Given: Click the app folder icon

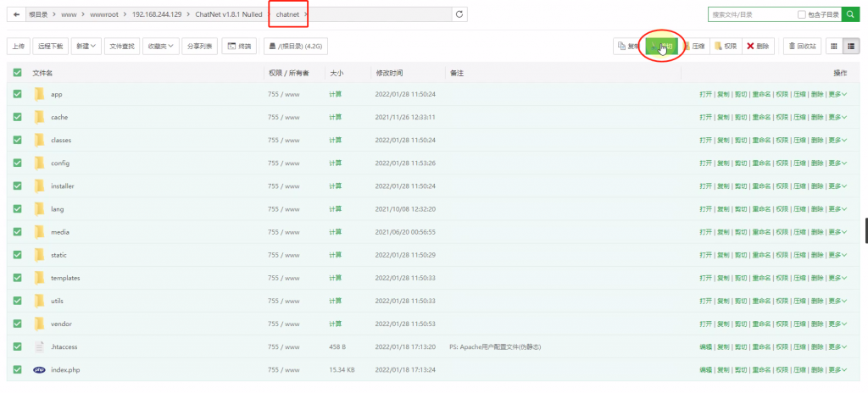Looking at the screenshot, I should click(x=39, y=94).
